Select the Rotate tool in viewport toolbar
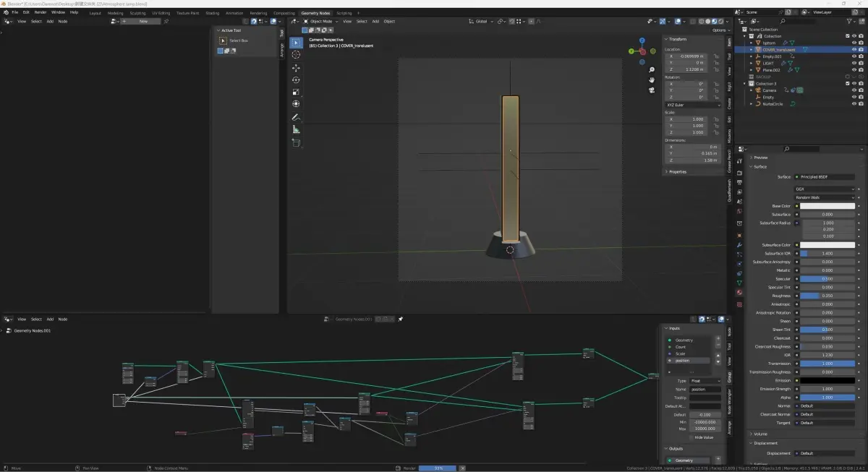This screenshot has height=472, width=868. click(296, 80)
